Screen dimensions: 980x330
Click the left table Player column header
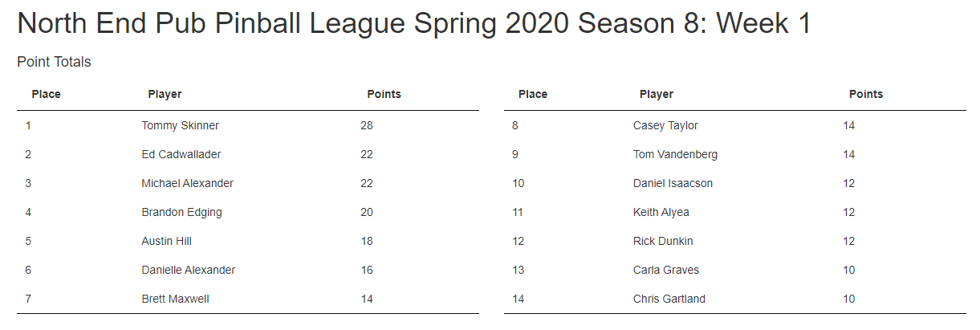[165, 94]
